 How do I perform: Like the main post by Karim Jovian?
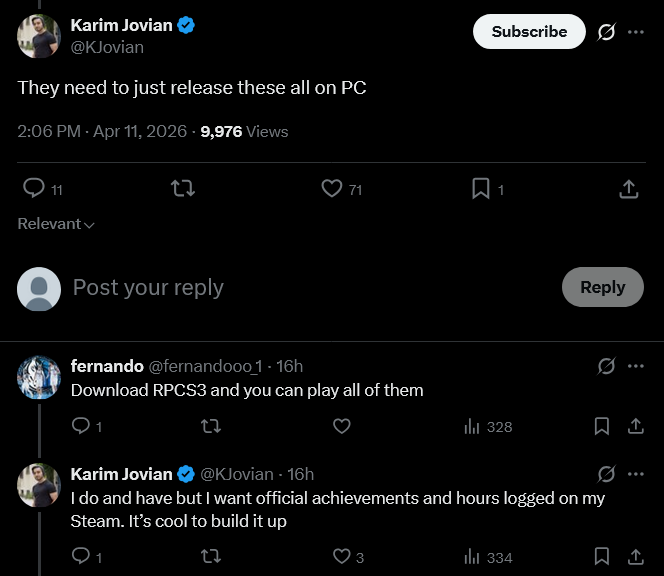tap(332, 188)
